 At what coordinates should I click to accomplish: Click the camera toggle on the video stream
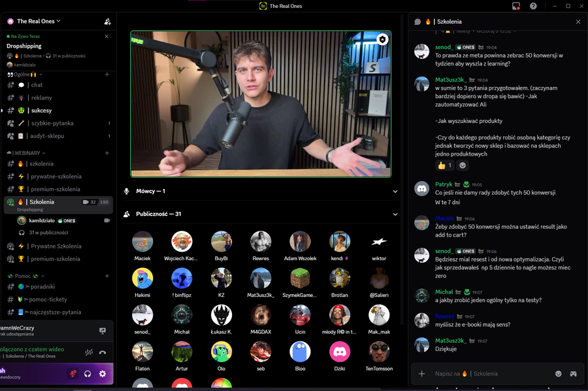coord(382,39)
